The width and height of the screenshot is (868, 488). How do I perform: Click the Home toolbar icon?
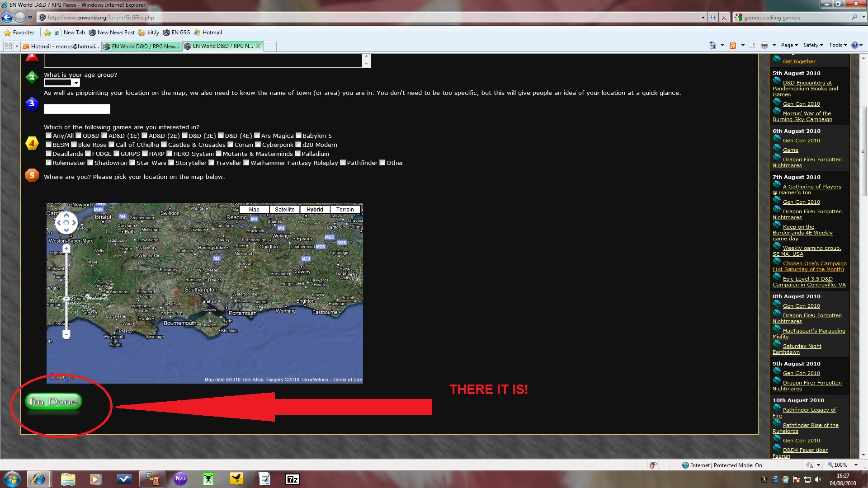tap(713, 45)
